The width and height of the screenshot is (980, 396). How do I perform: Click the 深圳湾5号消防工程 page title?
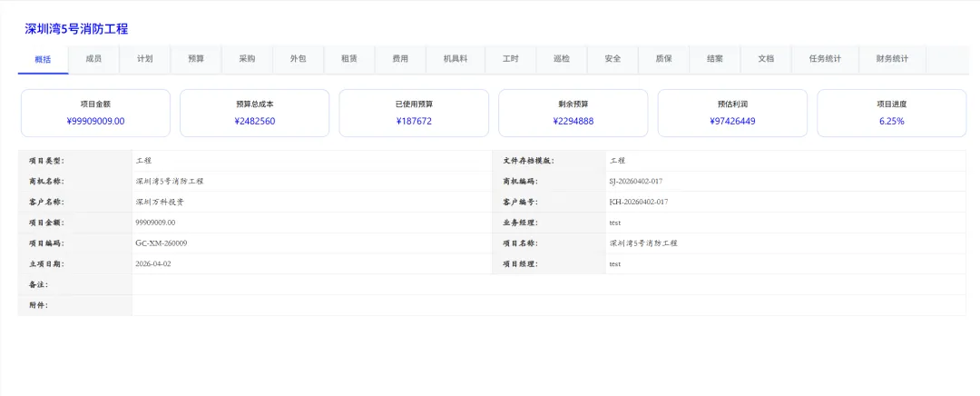[x=76, y=29]
